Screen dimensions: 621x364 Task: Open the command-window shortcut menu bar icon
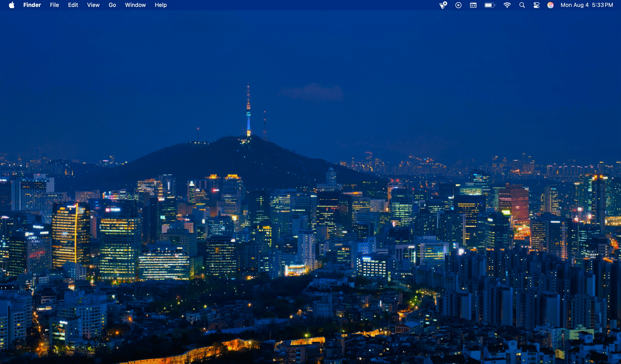pos(473,5)
